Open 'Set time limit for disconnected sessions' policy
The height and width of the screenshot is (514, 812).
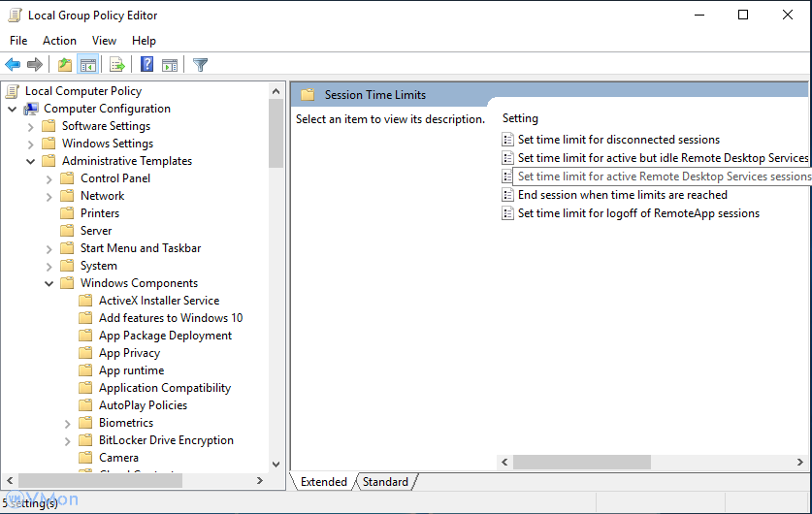pyautogui.click(x=618, y=140)
